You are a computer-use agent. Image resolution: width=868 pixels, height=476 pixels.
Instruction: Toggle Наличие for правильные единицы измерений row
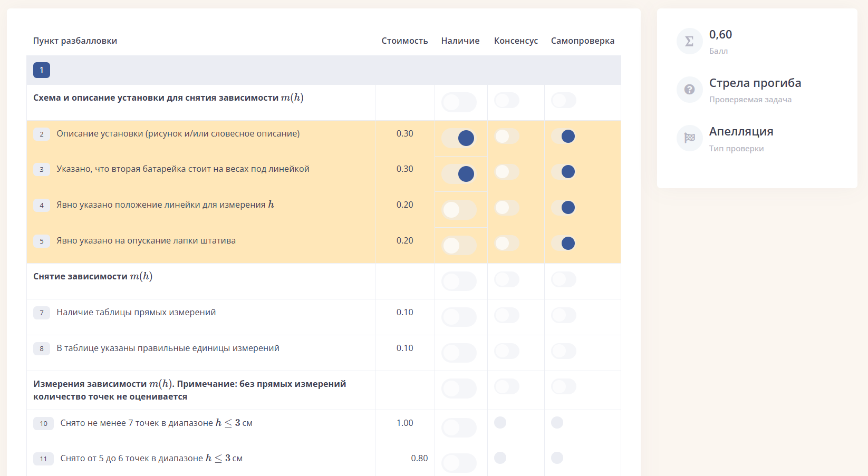click(x=459, y=353)
